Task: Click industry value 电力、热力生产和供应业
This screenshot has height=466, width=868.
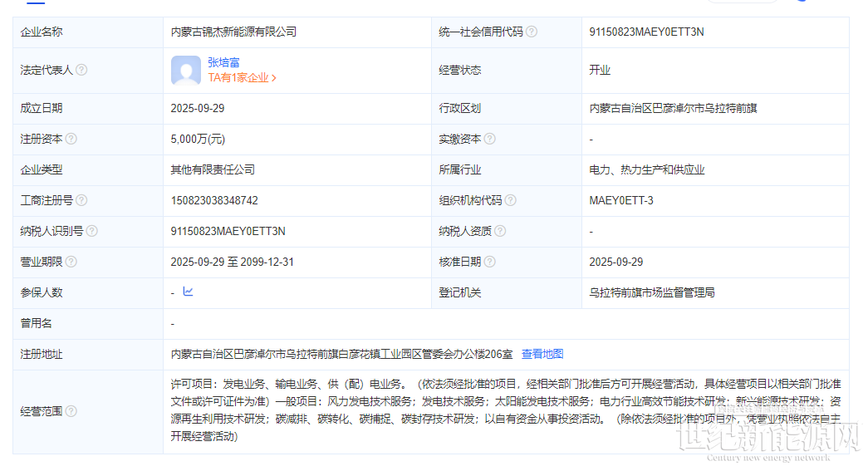Action: [x=647, y=169]
